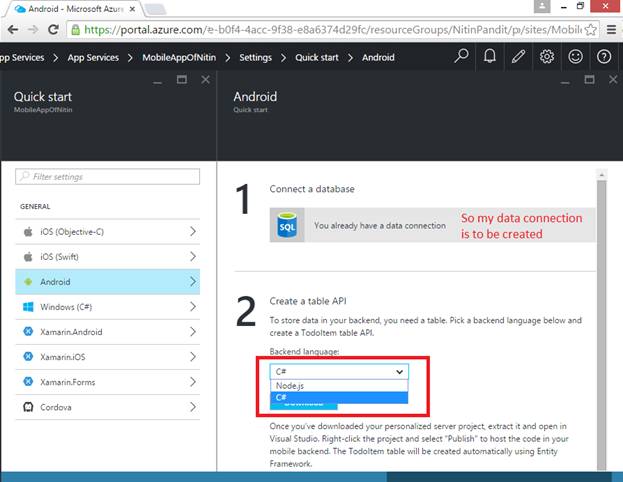Click the Chrome user profile icon

(x=542, y=6)
